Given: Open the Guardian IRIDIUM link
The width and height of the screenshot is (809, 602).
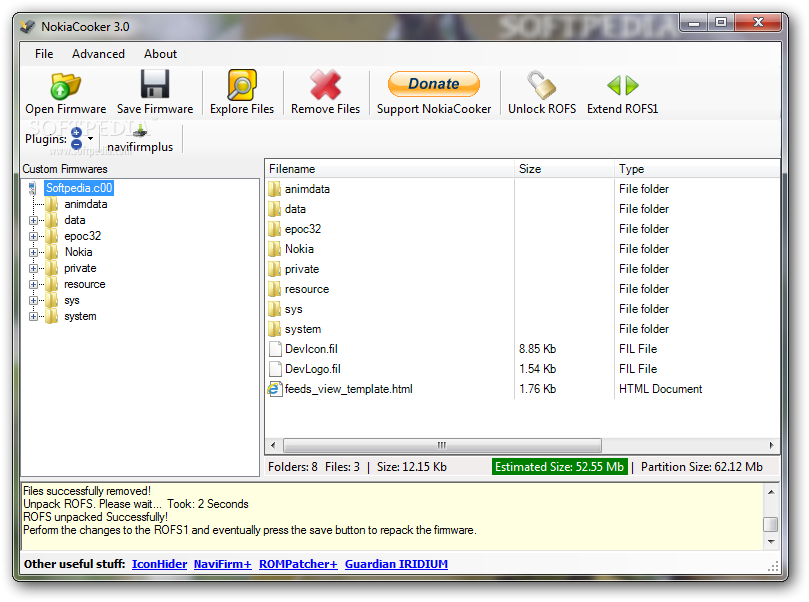Looking at the screenshot, I should tap(396, 564).
